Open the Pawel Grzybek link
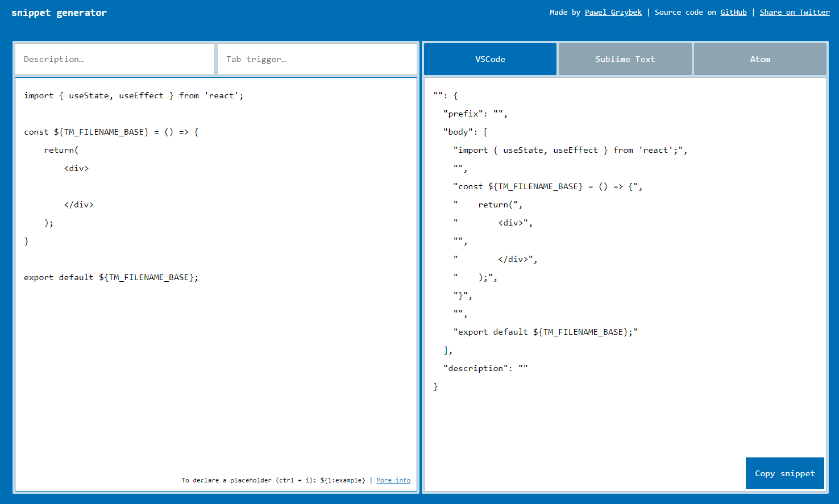The height and width of the screenshot is (504, 839). (x=613, y=12)
